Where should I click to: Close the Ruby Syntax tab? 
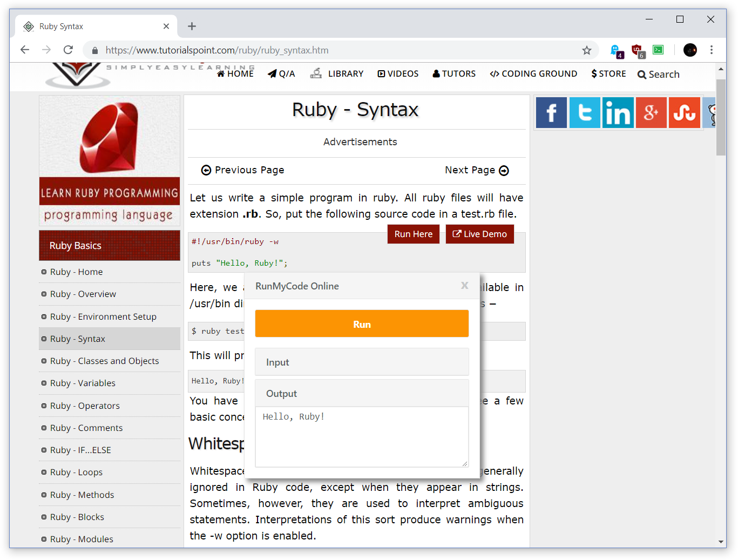pos(166,26)
